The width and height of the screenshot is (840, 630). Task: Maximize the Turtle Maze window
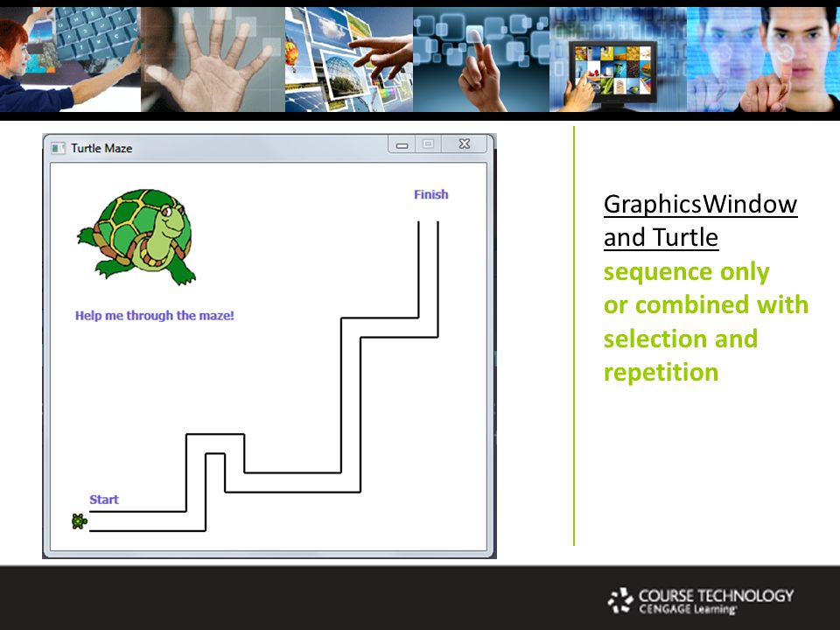click(428, 143)
